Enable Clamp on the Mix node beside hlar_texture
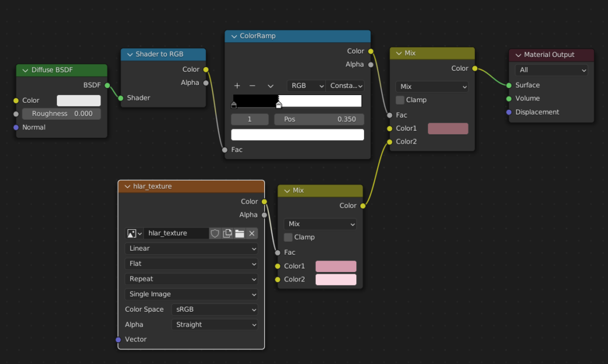Image resolution: width=608 pixels, height=364 pixels. [289, 237]
